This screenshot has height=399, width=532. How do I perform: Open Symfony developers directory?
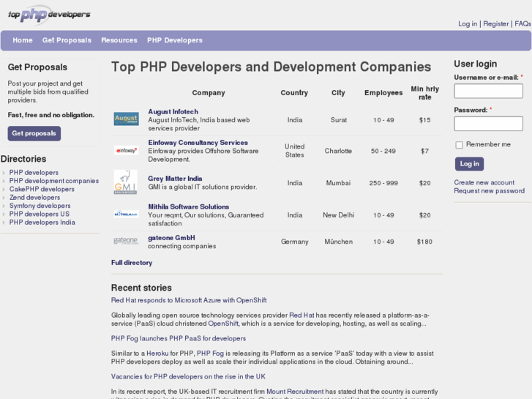40,206
